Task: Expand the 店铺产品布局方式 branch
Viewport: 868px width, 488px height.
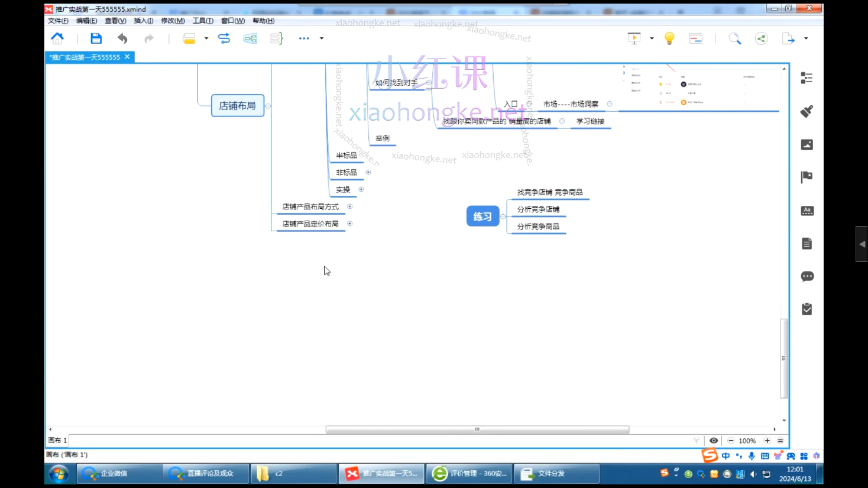Action: [349, 206]
